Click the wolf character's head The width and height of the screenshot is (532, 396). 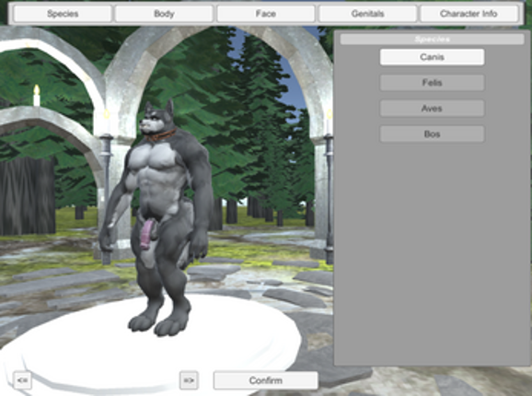click(156, 118)
